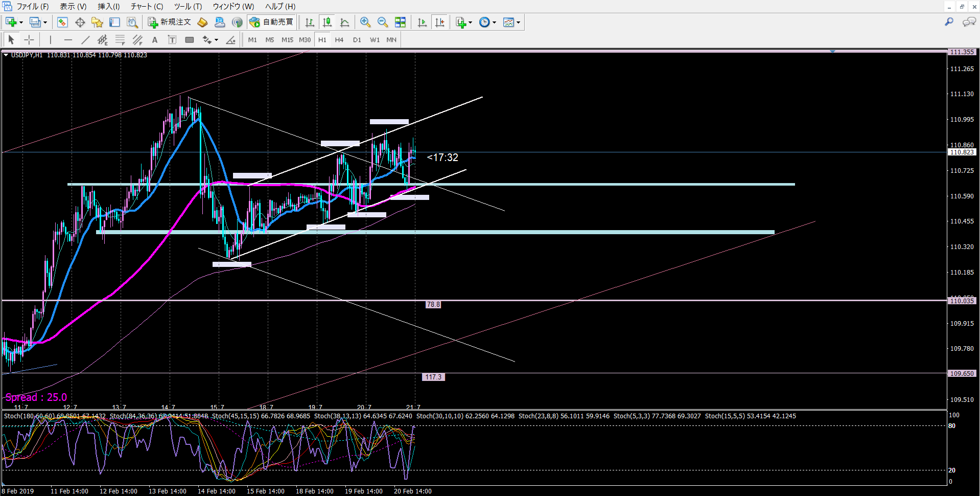
Task: Expand the Profiles dropdown arrow
Action: coord(45,22)
